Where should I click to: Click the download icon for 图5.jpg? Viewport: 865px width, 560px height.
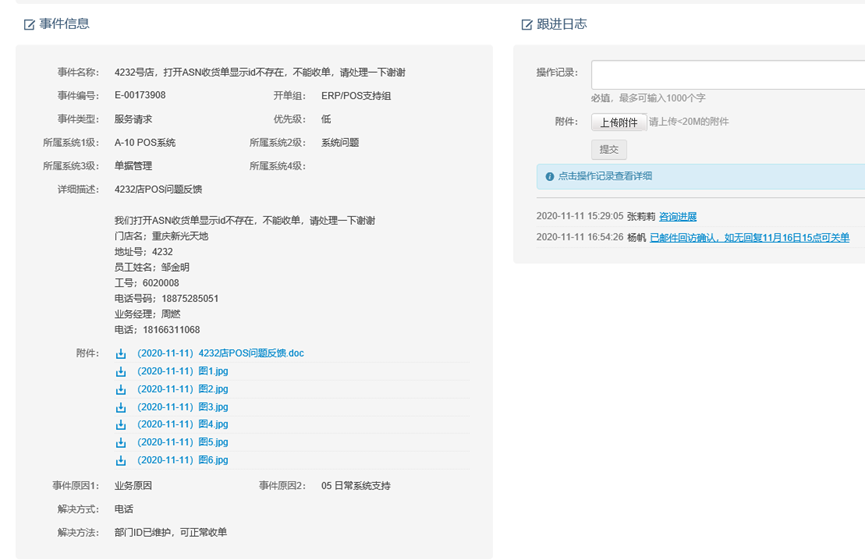coord(121,442)
